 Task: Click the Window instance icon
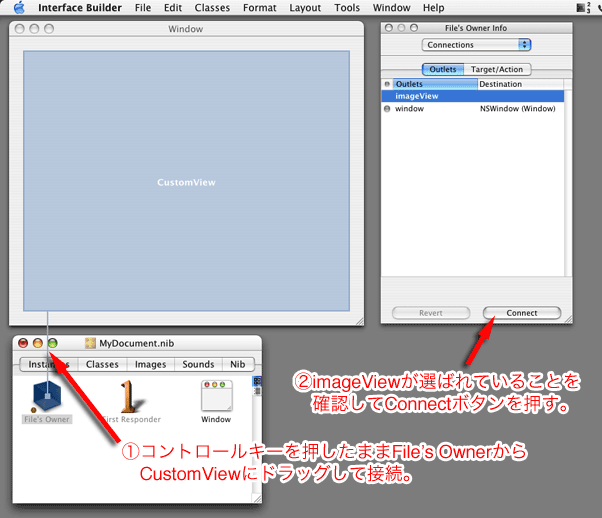[x=216, y=396]
